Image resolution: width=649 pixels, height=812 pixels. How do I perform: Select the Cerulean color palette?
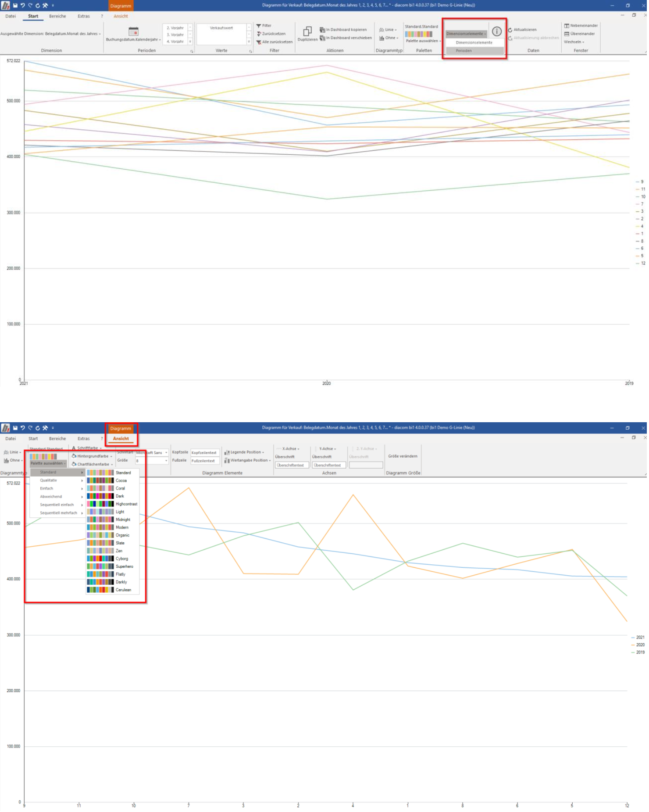point(113,591)
